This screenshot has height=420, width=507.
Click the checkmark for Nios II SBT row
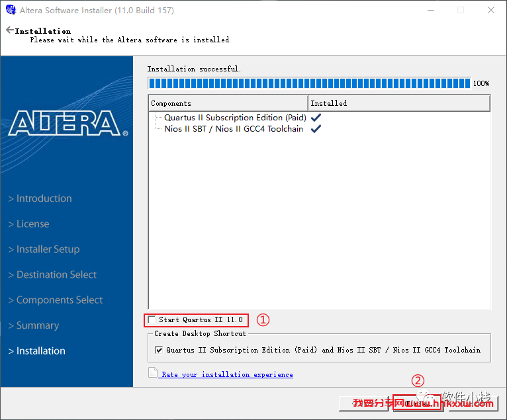(x=316, y=128)
